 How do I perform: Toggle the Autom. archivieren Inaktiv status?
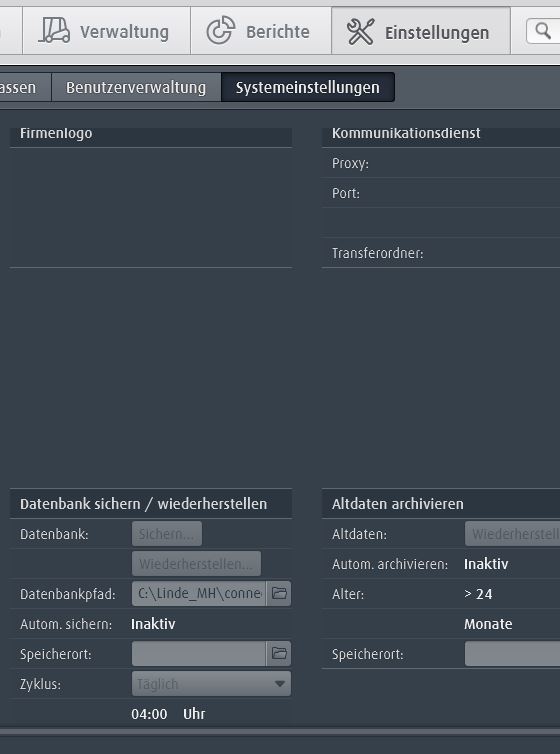tap(486, 564)
